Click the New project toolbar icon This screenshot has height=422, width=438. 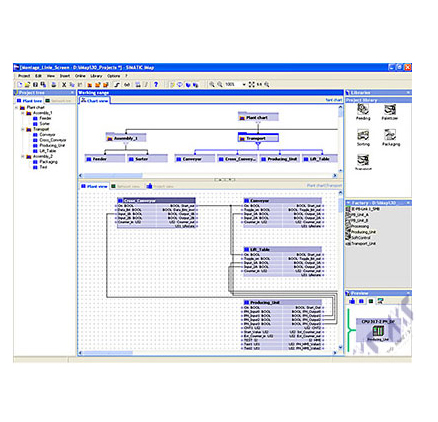(x=20, y=85)
